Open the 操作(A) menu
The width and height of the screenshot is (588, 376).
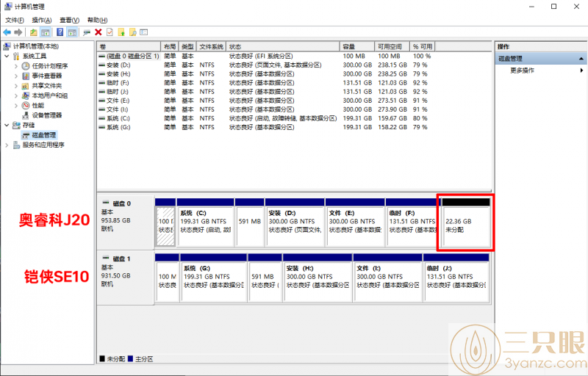[42, 21]
